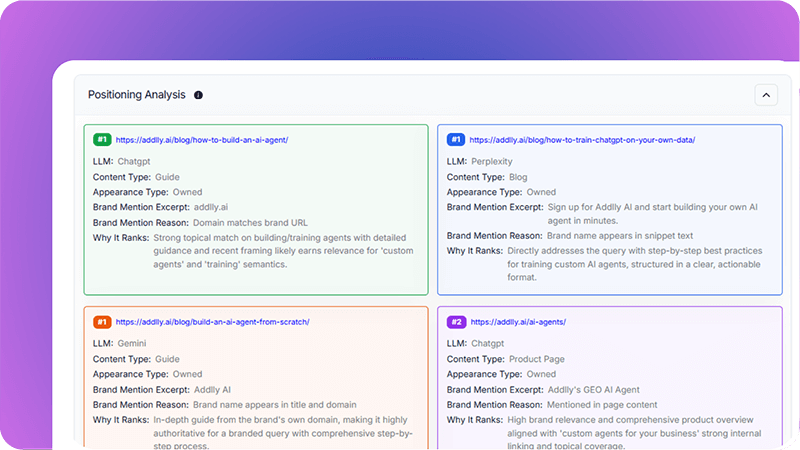Image resolution: width=800 pixels, height=450 pixels.
Task: Select the 'Gemini' LLM value
Action: click(132, 343)
